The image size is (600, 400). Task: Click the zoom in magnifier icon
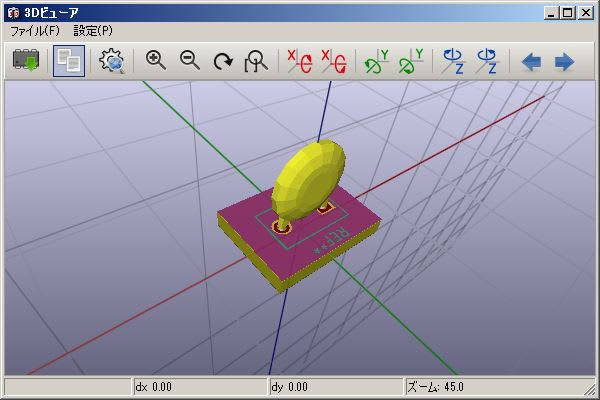pyautogui.click(x=156, y=61)
